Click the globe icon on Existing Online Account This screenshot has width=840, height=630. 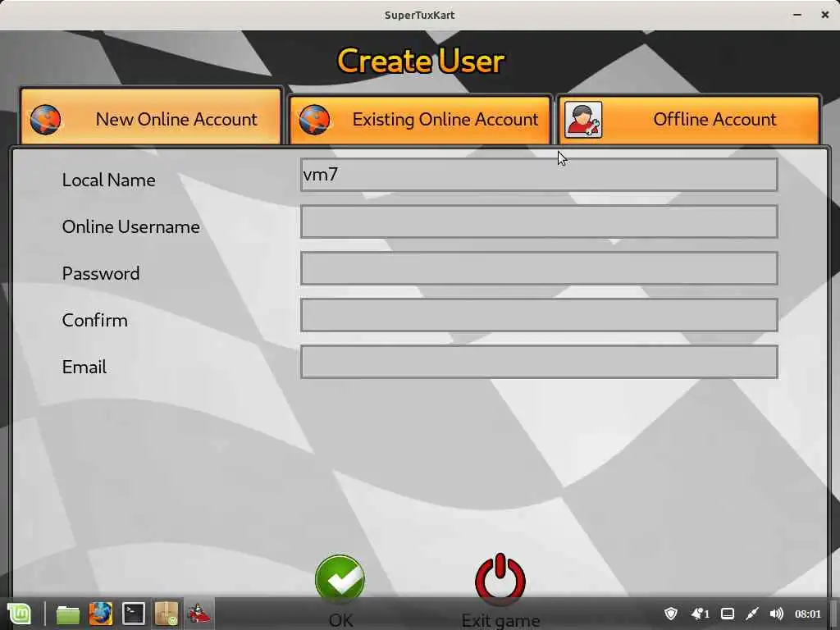click(x=314, y=120)
